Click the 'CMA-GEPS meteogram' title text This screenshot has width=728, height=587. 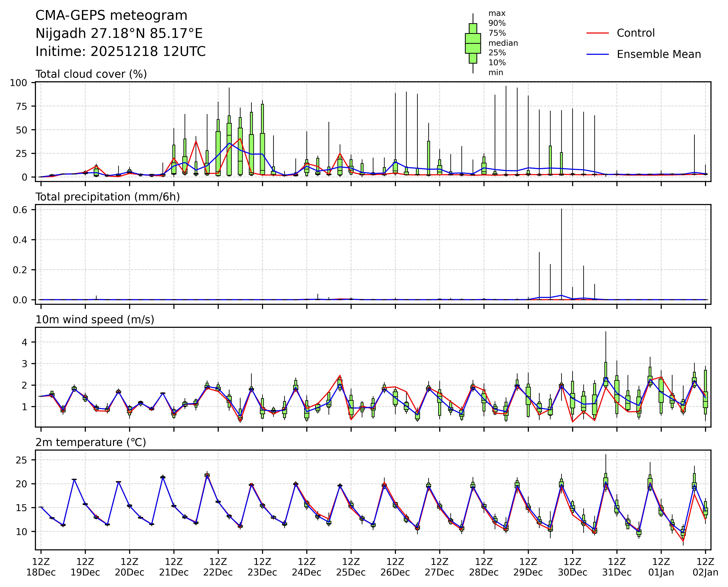pos(111,16)
